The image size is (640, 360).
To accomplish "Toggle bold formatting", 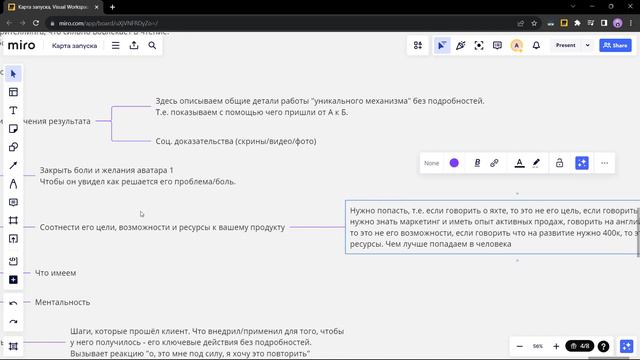I will [x=477, y=163].
